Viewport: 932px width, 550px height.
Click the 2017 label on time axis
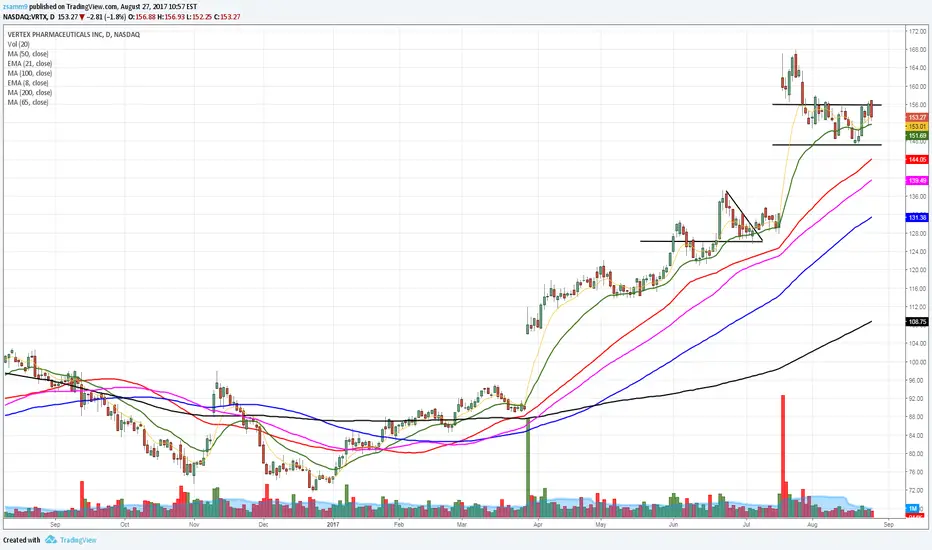333,524
